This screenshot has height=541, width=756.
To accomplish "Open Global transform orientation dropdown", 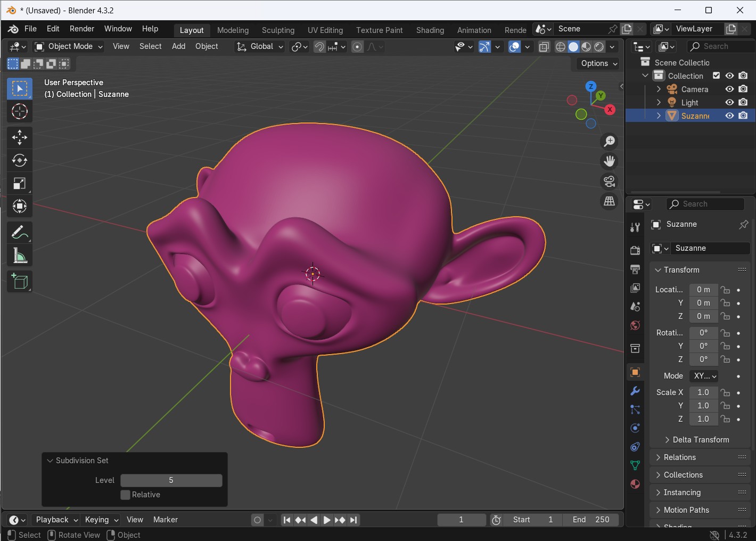I will tap(260, 46).
